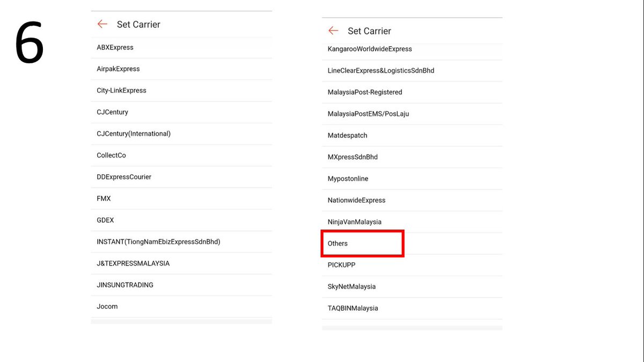Screen dimensions: 644x362
Task: Choose MXpressSdnBhd carrier
Action: point(412,157)
